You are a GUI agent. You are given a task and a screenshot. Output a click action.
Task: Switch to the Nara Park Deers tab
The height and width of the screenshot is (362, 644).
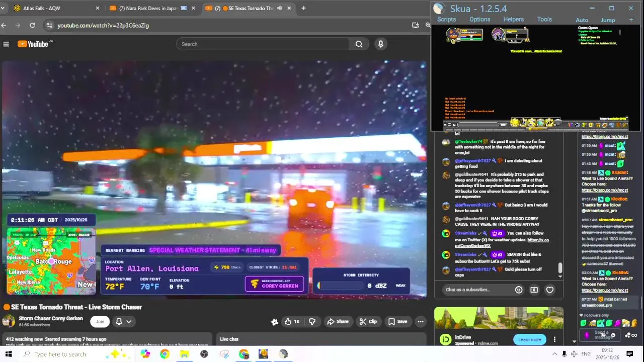[x=152, y=8]
